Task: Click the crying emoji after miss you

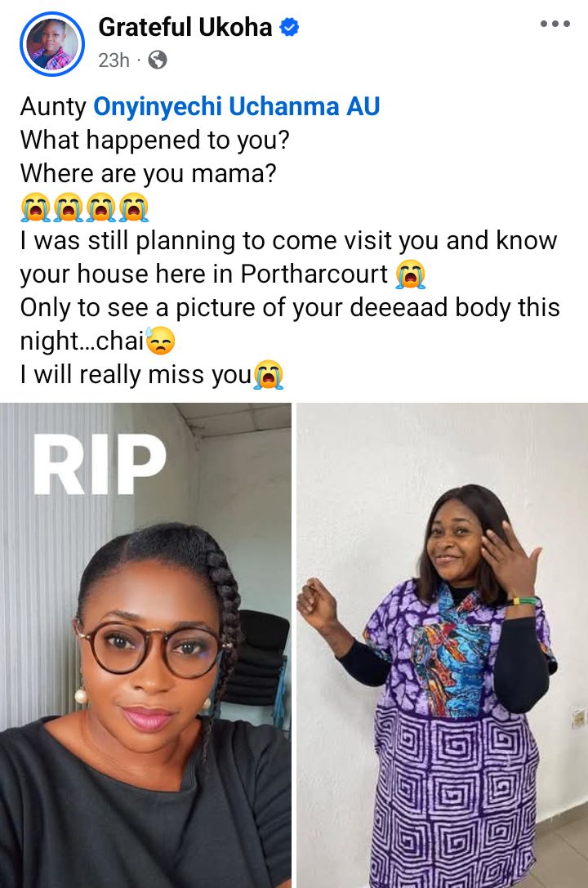Action: (268, 375)
